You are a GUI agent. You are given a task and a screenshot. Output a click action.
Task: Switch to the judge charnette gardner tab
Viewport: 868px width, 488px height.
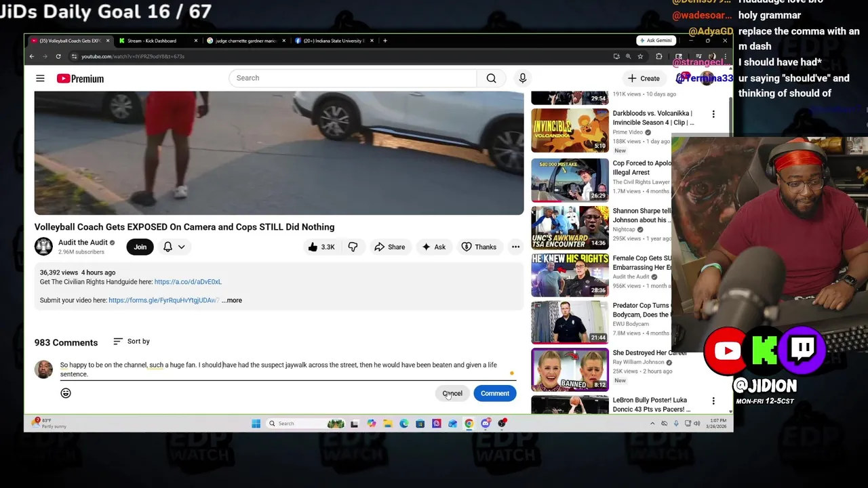(x=245, y=41)
